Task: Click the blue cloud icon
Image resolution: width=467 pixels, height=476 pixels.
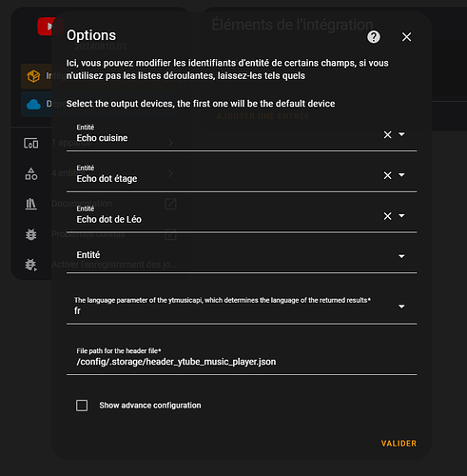Action: 33,105
